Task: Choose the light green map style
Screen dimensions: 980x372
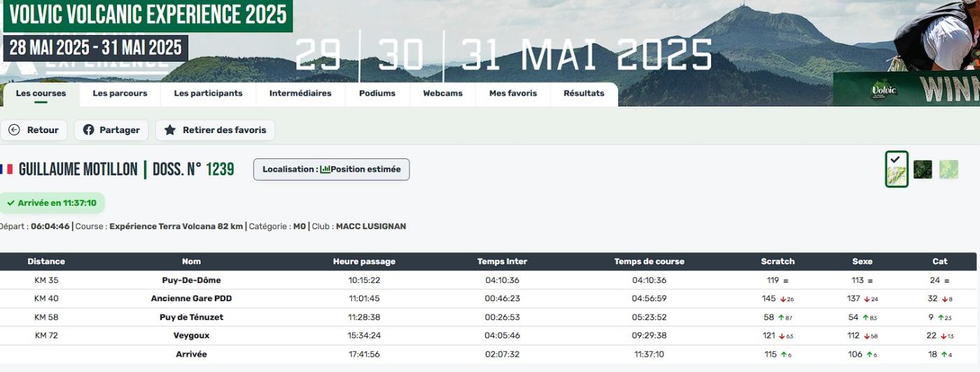Action: tap(948, 170)
